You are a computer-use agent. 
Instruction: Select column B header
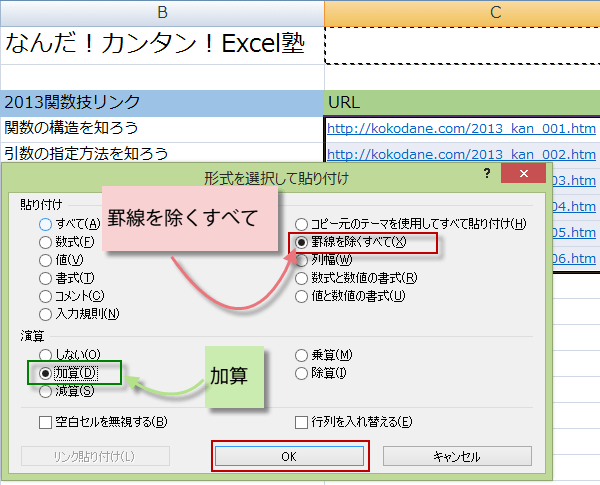(x=162, y=13)
